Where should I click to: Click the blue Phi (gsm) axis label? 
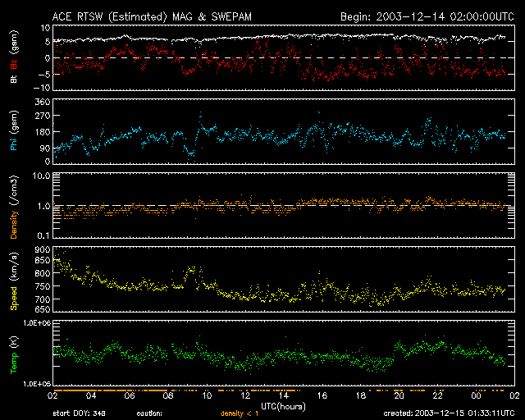pyautogui.click(x=14, y=131)
